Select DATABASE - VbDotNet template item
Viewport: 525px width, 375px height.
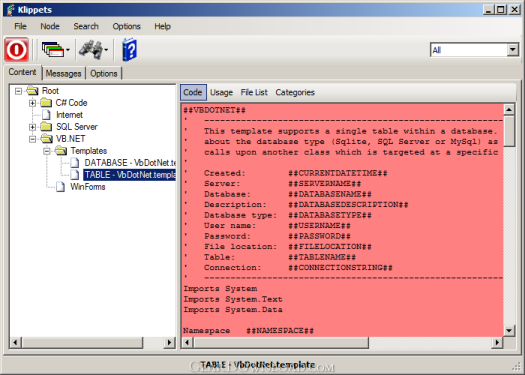pyautogui.click(x=130, y=163)
